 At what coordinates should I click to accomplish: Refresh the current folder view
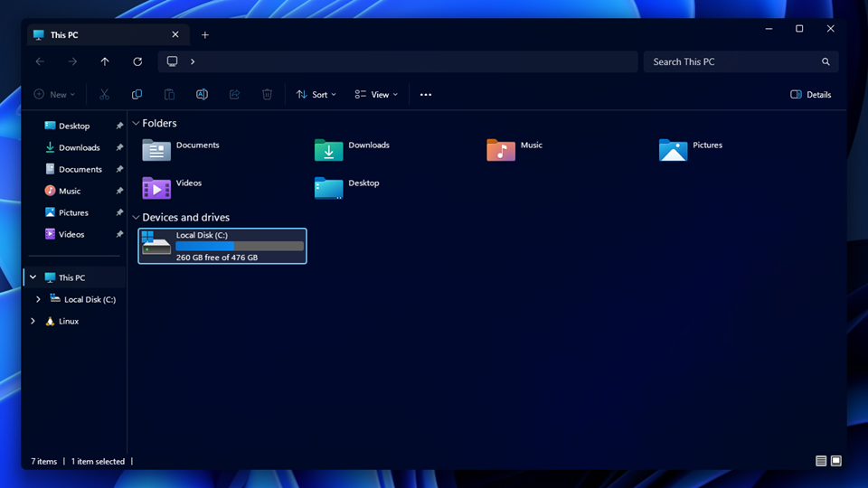pyautogui.click(x=137, y=61)
